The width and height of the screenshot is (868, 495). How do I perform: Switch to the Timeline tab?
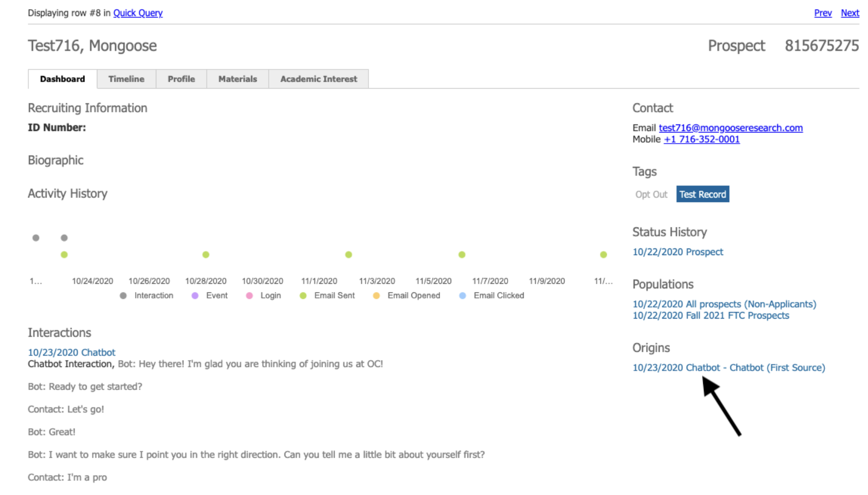[x=126, y=79]
